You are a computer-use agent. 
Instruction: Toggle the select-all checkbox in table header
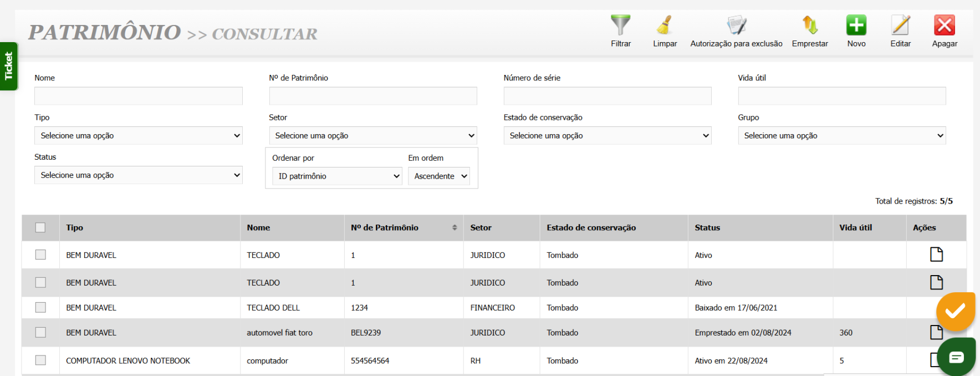[40, 227]
